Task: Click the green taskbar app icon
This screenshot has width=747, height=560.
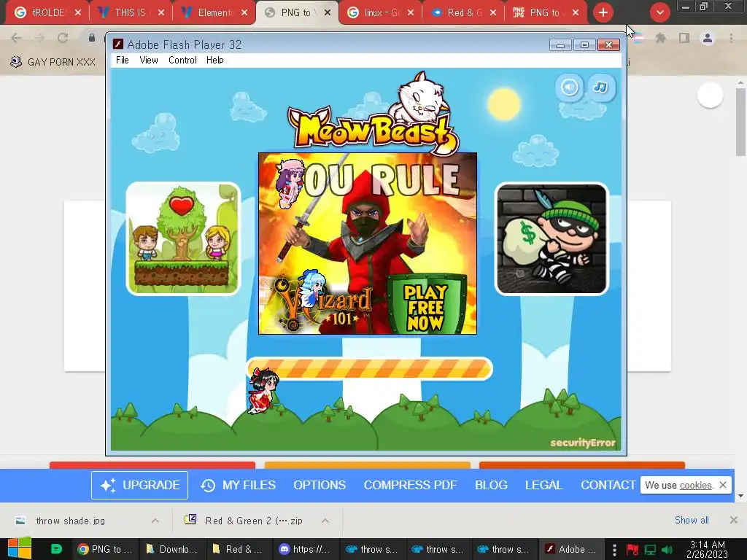Action: tap(56, 549)
